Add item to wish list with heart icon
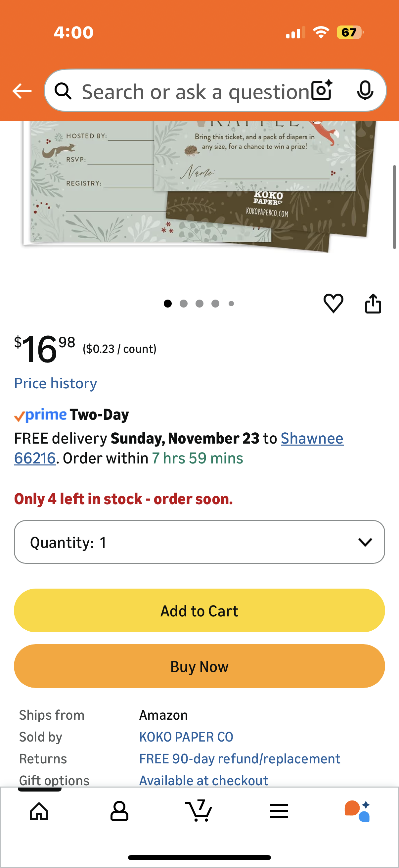The width and height of the screenshot is (399, 868). coord(334,303)
